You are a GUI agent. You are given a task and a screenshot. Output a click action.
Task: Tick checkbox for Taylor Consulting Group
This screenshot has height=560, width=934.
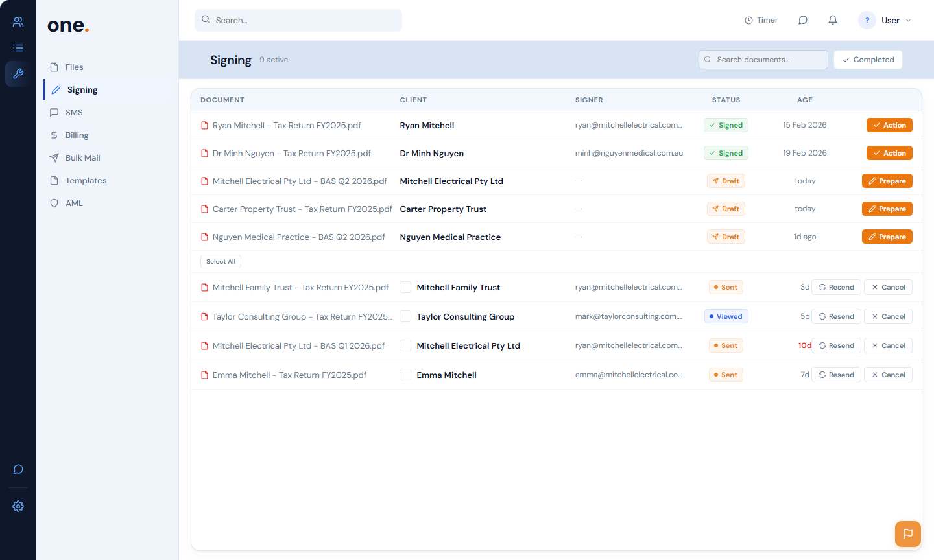[405, 316]
